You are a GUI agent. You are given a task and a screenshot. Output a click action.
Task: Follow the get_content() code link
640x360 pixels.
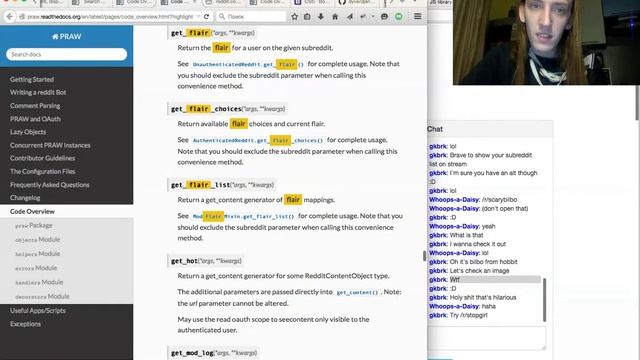357,293
